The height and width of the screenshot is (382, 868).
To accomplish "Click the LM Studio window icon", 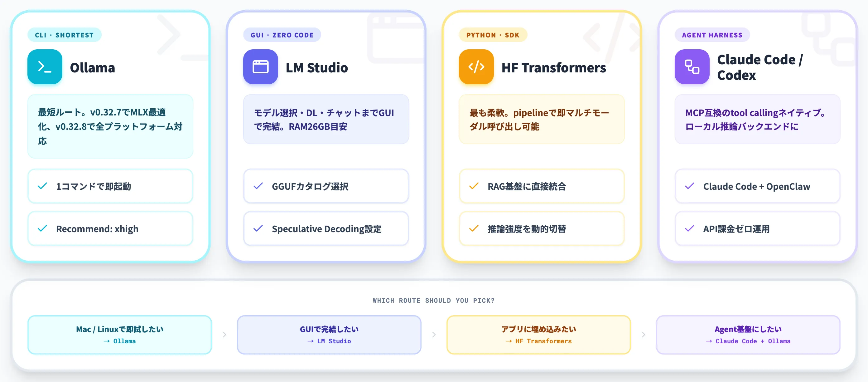I will (260, 67).
